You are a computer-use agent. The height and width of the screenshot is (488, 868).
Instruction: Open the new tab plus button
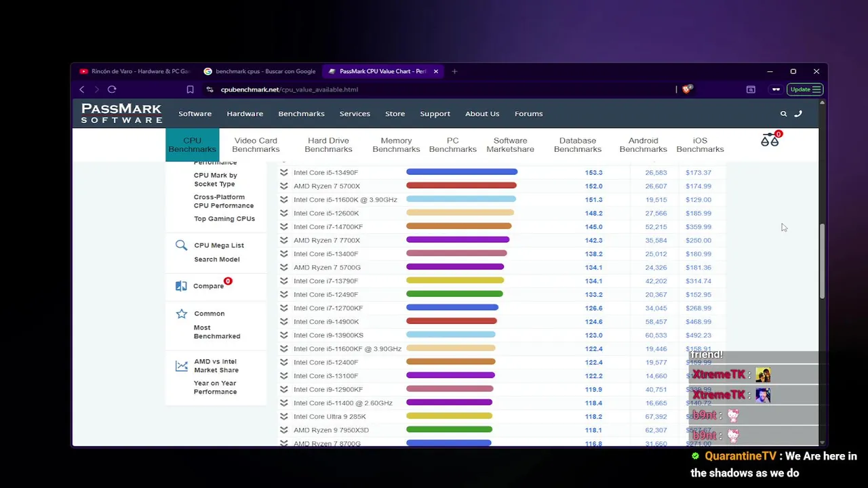pos(454,71)
